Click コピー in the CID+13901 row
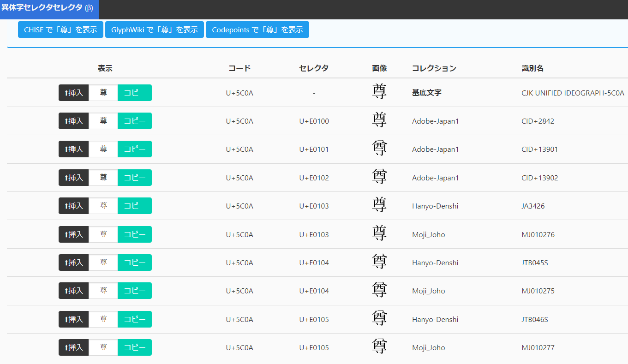This screenshot has width=628, height=364. click(135, 149)
